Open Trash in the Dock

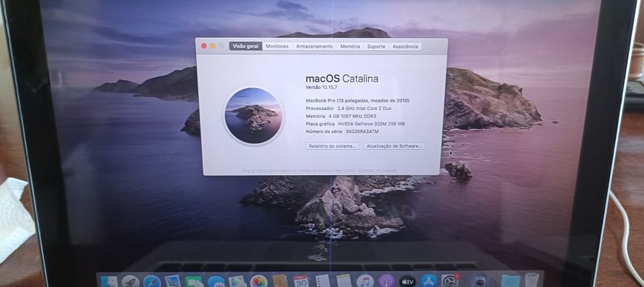533,281
